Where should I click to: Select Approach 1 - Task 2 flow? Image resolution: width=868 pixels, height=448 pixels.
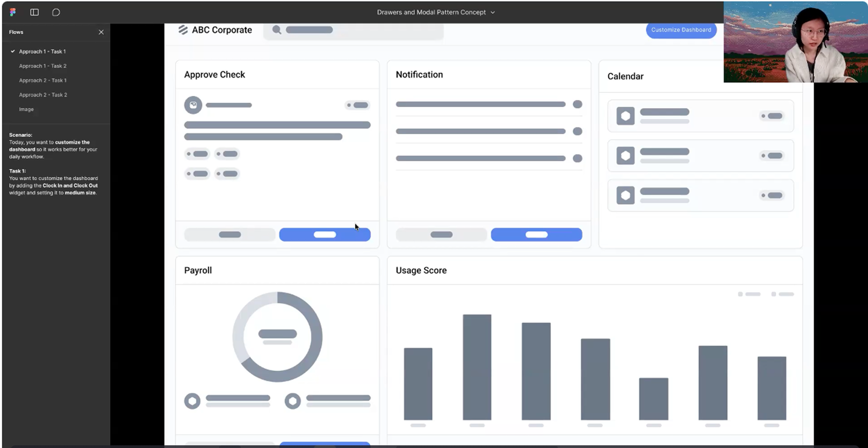(43, 66)
